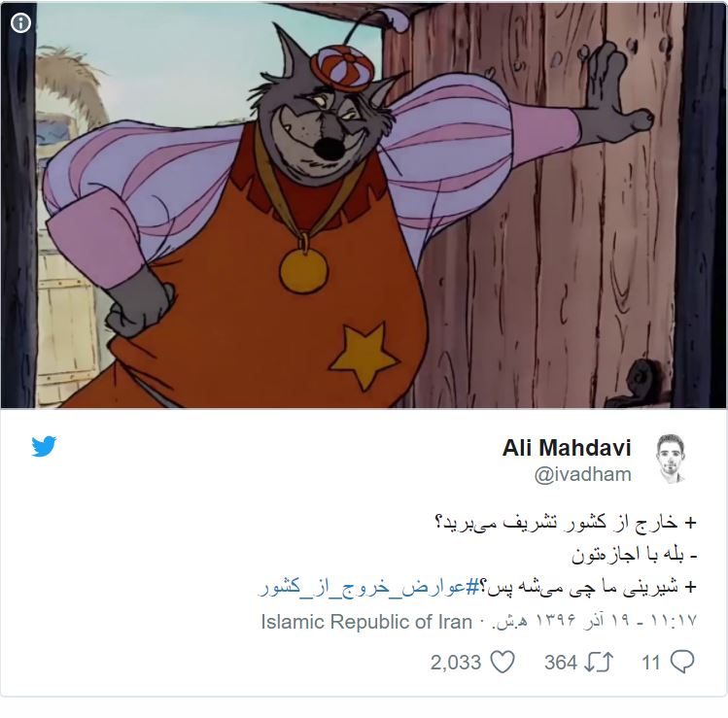Screen dimensions: 728x718
Task: Click the 364 retweets count
Action: (561, 663)
